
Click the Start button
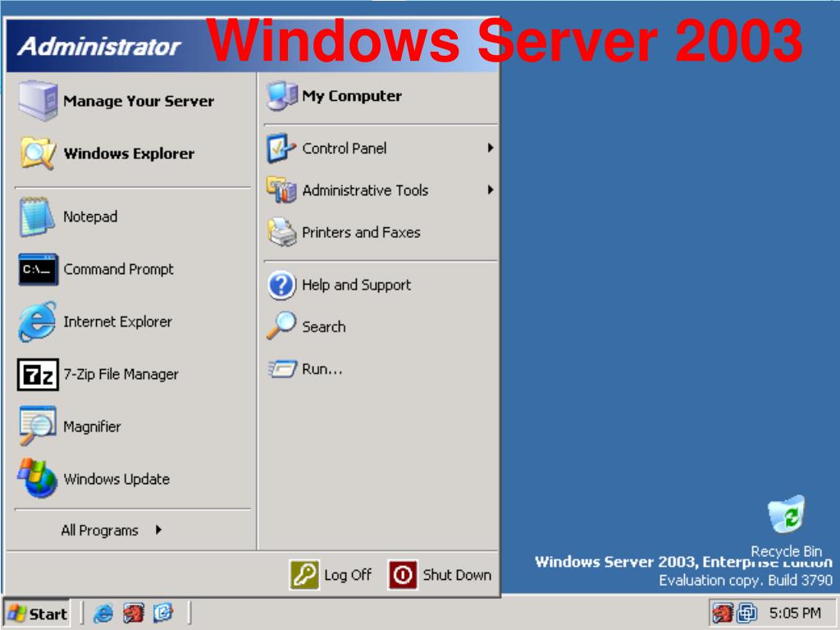[x=38, y=614]
